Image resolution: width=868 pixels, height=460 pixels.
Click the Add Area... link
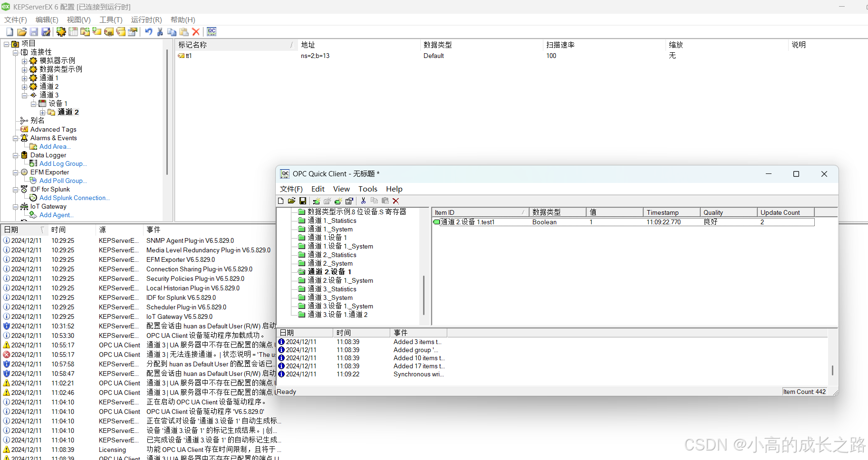click(x=55, y=146)
